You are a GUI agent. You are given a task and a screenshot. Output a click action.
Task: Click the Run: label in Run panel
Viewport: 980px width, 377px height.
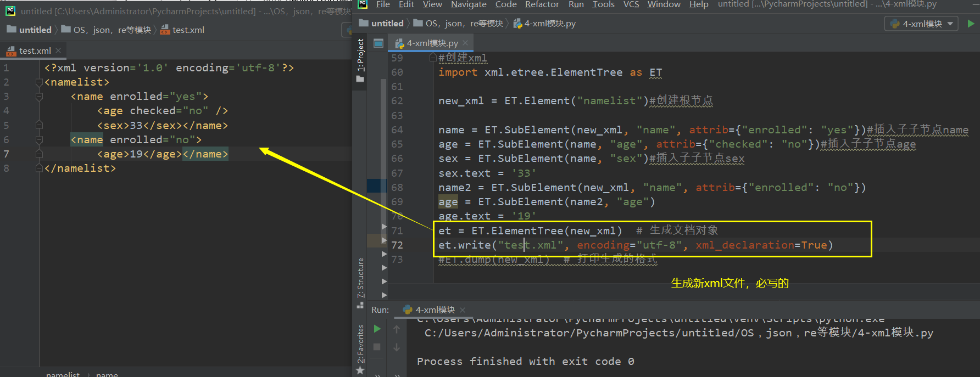(x=380, y=310)
